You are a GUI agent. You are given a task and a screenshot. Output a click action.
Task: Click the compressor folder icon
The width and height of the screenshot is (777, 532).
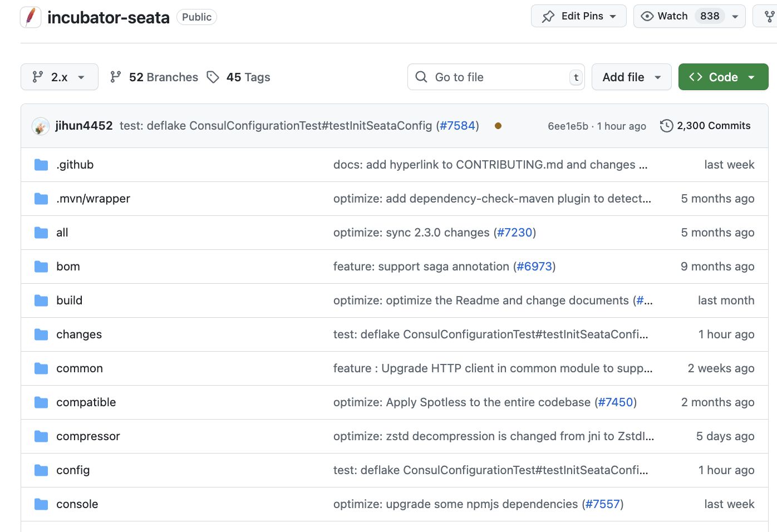click(x=41, y=436)
